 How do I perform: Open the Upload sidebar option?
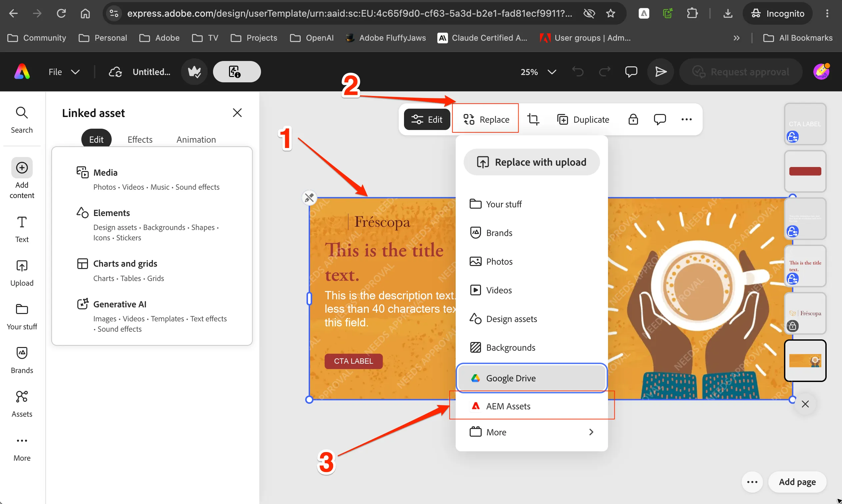pos(22,273)
